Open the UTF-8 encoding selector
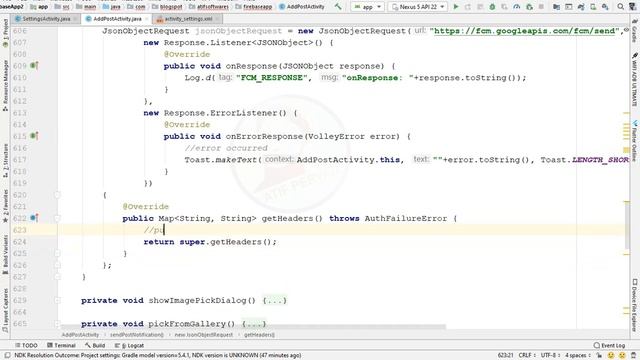 pyautogui.click(x=551, y=356)
